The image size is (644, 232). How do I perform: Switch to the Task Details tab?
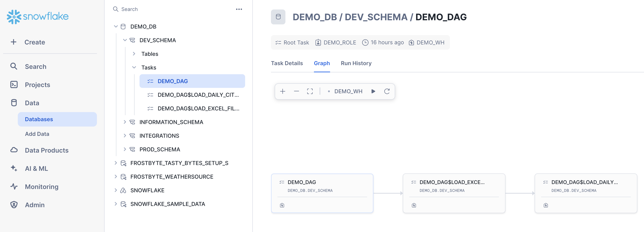pos(287,63)
